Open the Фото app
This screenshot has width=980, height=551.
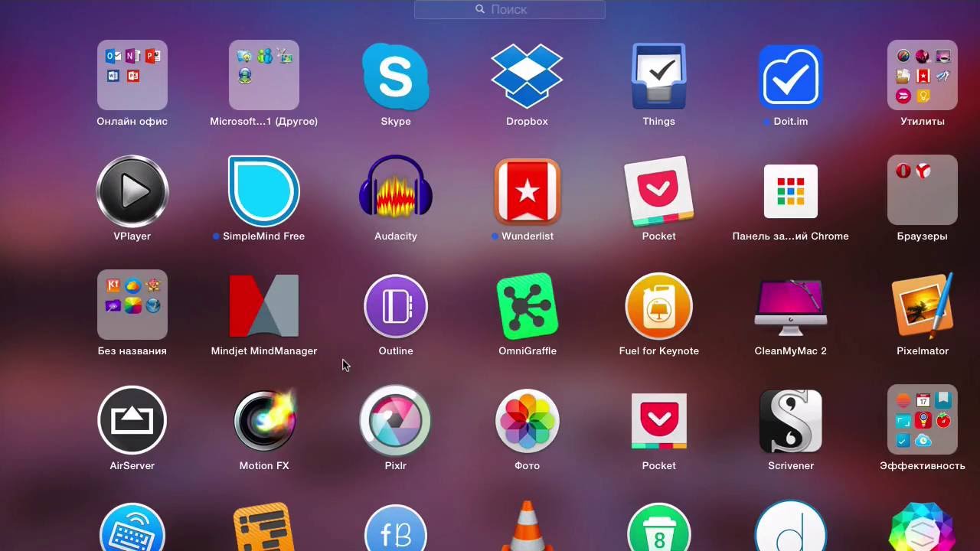pyautogui.click(x=528, y=420)
